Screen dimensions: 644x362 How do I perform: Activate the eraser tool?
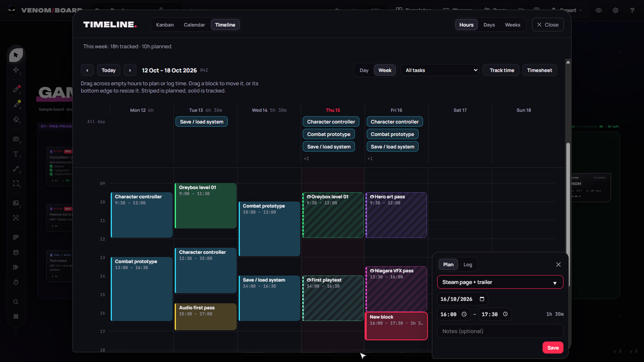(x=16, y=120)
